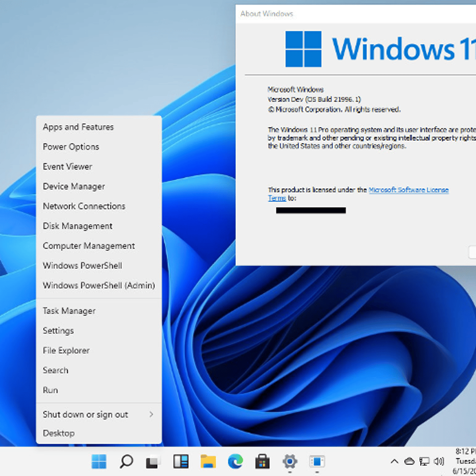The image size is (476, 476).
Task: Select Disk Management menu entry
Action: 99,226
